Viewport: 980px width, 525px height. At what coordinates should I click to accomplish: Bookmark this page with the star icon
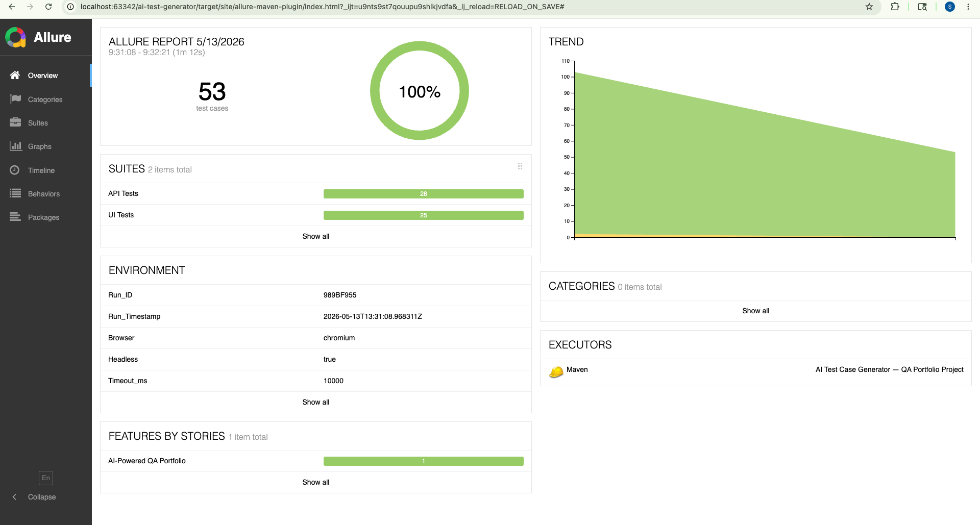pos(869,7)
